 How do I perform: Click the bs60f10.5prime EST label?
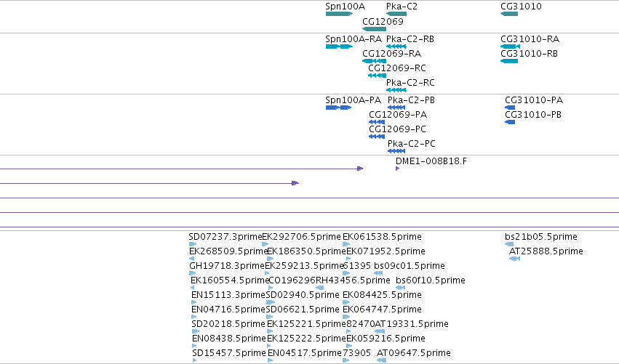[x=431, y=280]
